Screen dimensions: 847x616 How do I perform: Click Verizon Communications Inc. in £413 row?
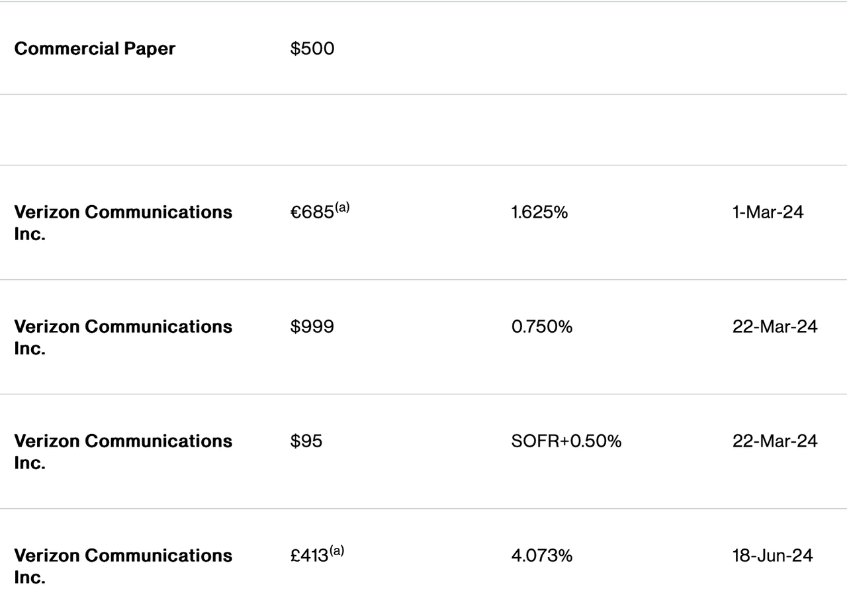123,566
